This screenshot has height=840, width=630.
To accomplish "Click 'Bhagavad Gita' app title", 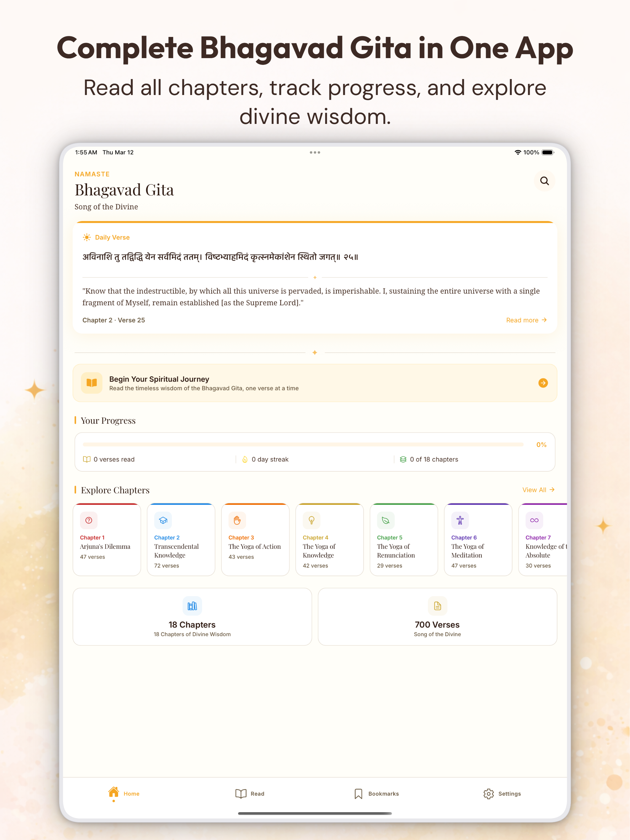I will tap(124, 190).
